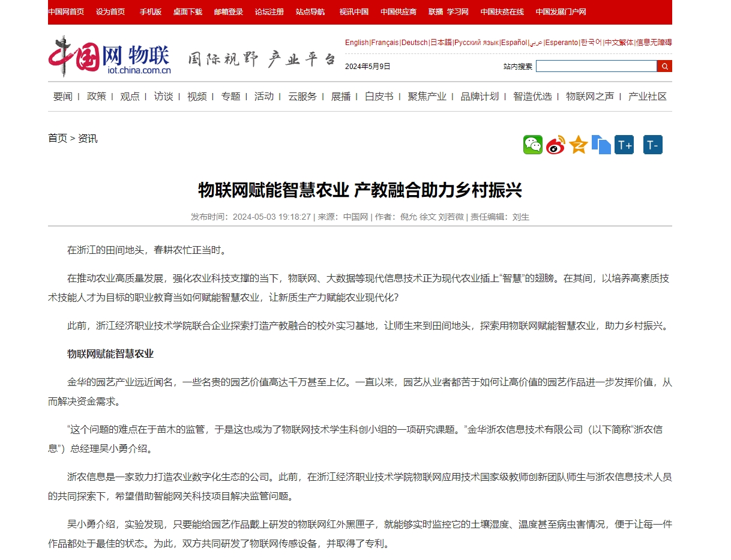Click the bold subheading 物联网赋能智慧农业

pos(110,354)
